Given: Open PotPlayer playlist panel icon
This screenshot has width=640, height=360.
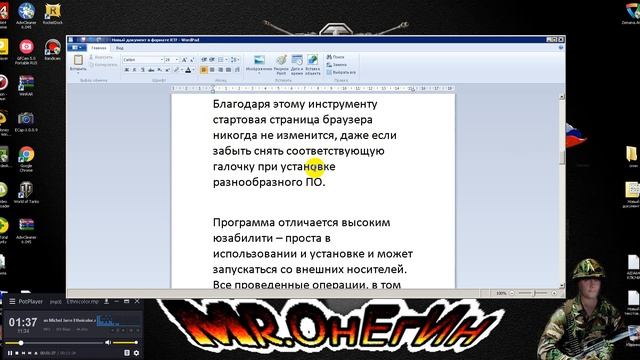Looking at the screenshot, I should (127, 353).
